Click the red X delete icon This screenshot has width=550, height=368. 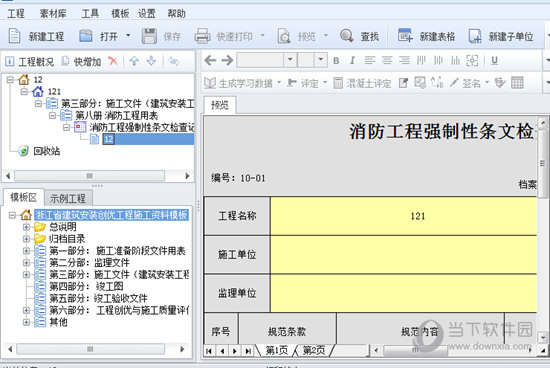(x=113, y=61)
